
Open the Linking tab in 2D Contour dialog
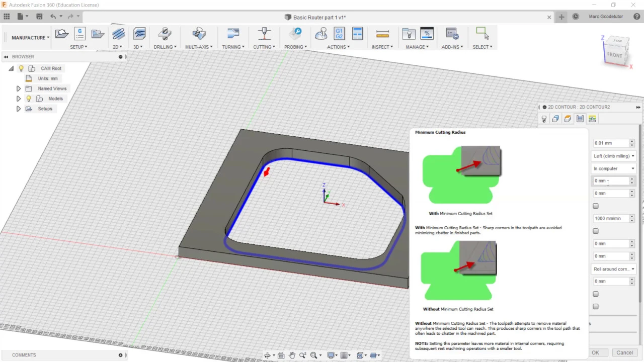click(592, 119)
